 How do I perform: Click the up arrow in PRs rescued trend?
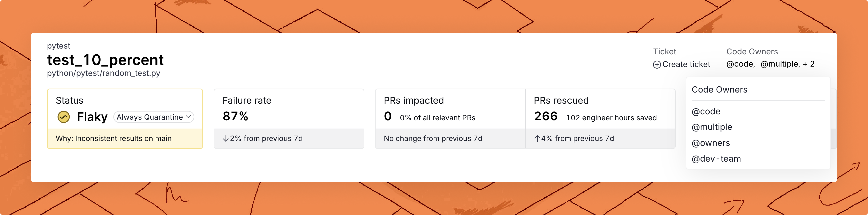537,138
